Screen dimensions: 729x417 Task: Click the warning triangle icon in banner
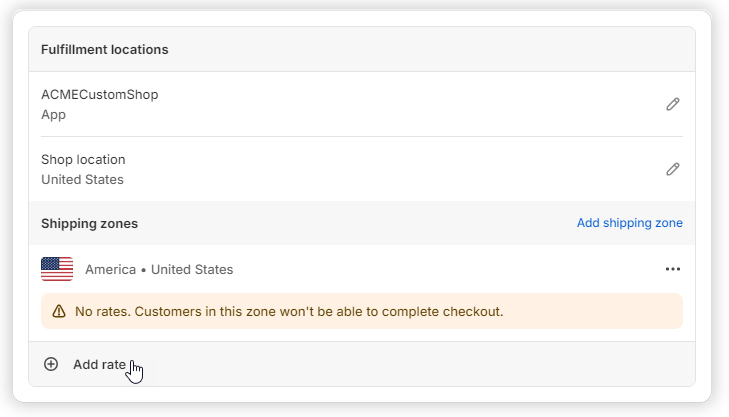click(58, 311)
